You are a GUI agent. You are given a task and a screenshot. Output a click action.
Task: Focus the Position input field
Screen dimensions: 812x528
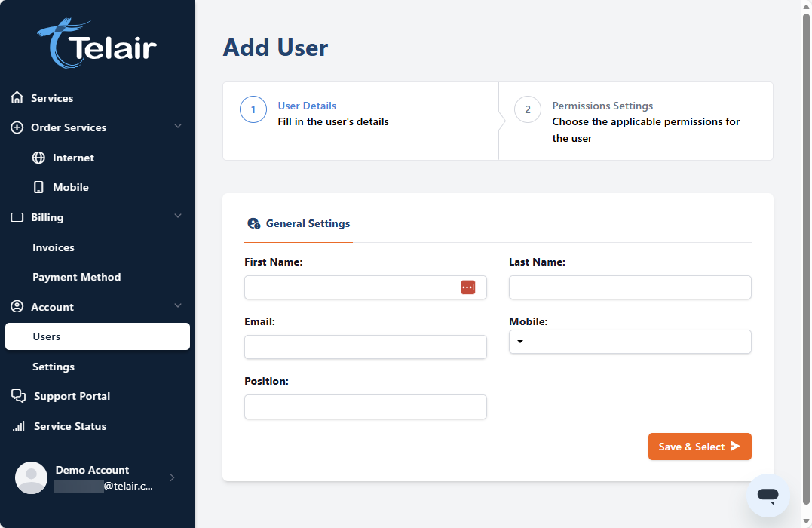(366, 407)
